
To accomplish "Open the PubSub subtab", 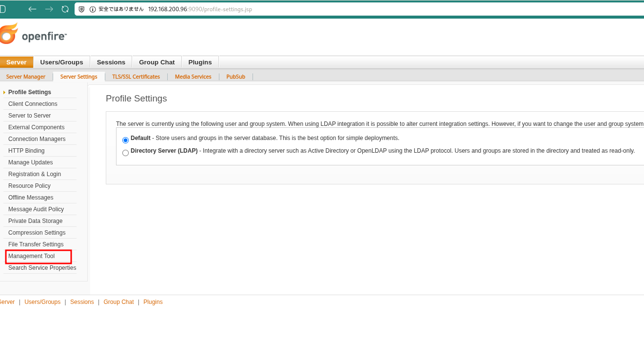I will [236, 77].
